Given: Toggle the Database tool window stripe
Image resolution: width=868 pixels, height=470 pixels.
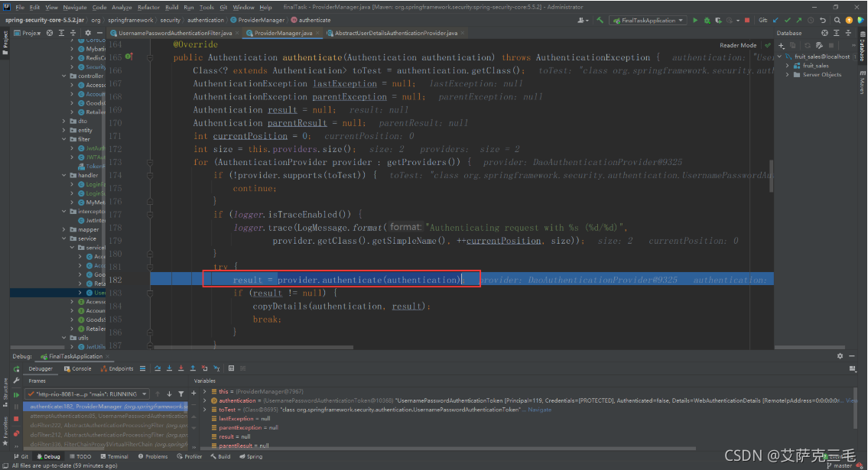Looking at the screenshot, I should 863,46.
